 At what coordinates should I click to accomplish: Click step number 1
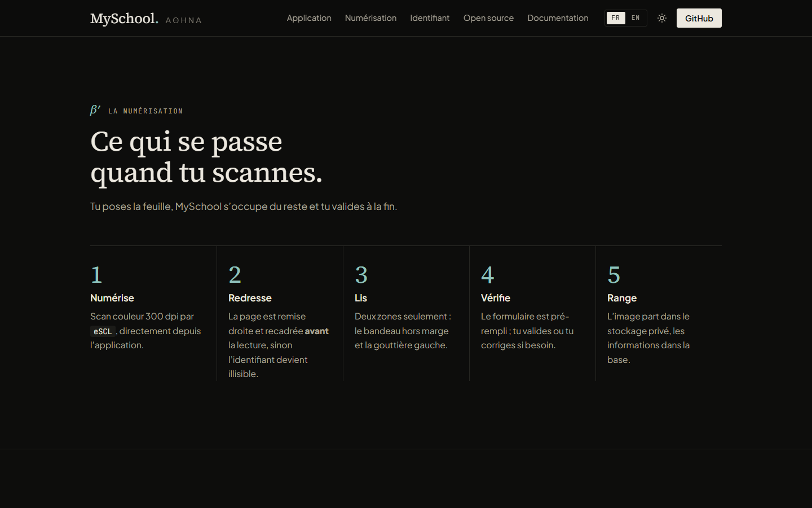pos(96,275)
